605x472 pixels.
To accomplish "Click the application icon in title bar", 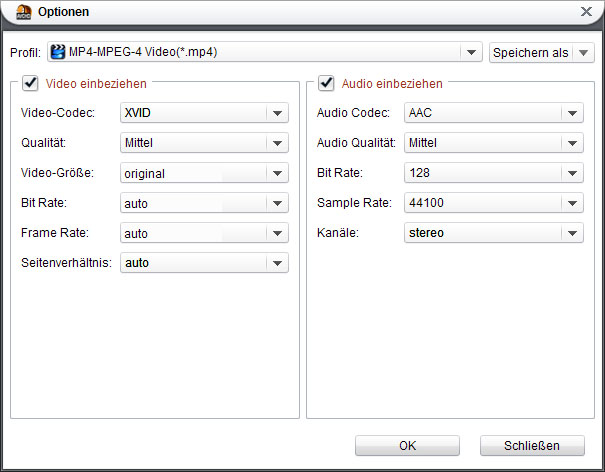I will pos(24,12).
